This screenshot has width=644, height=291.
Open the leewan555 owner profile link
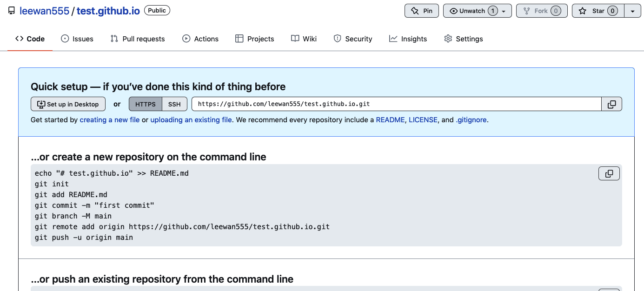tap(45, 11)
